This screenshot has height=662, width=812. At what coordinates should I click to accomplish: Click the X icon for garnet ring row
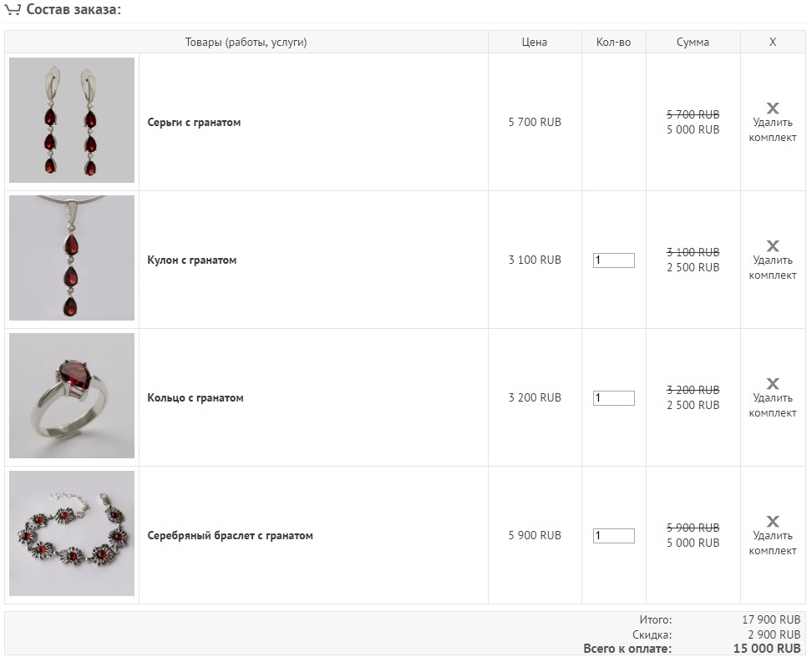pyautogui.click(x=773, y=383)
